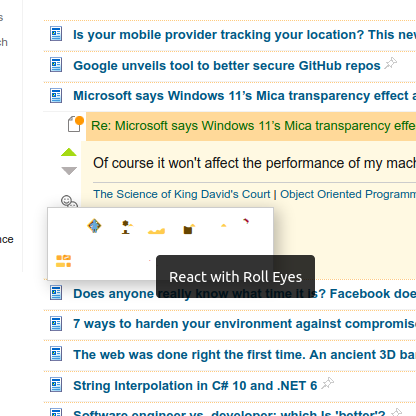Downvote the reply with the grey arrow
The width and height of the screenshot is (416, 416).
(69, 171)
